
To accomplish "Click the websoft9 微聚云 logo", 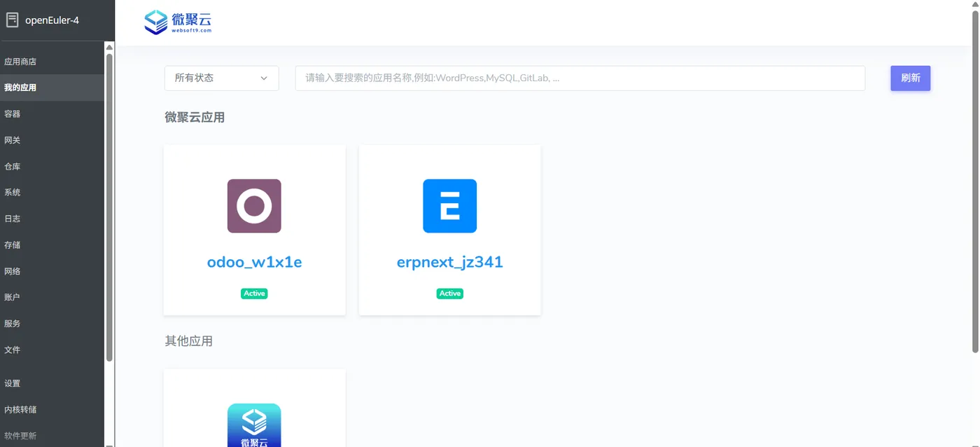I will point(178,22).
